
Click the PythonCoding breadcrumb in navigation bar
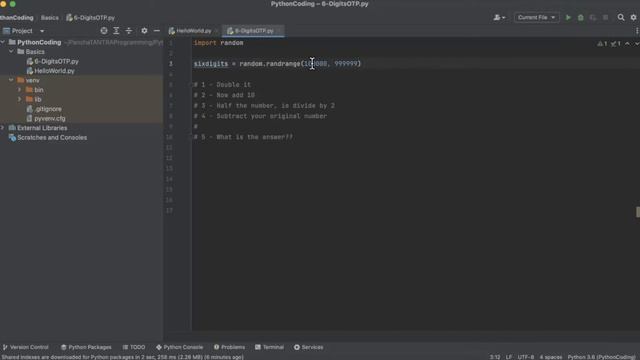click(x=17, y=18)
